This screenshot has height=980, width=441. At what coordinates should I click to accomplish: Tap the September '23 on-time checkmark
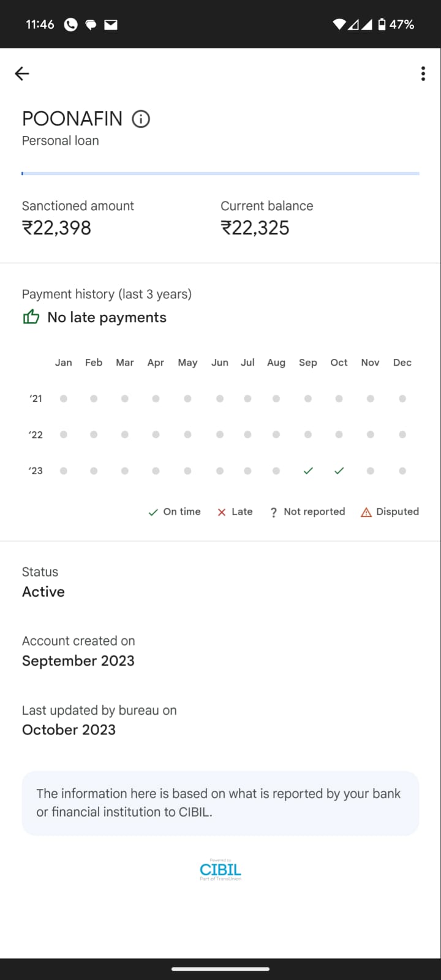pos(308,471)
